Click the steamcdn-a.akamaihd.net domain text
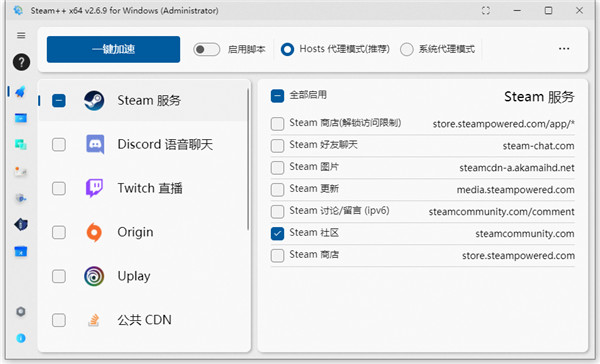The height and width of the screenshot is (364, 600). pyautogui.click(x=517, y=168)
